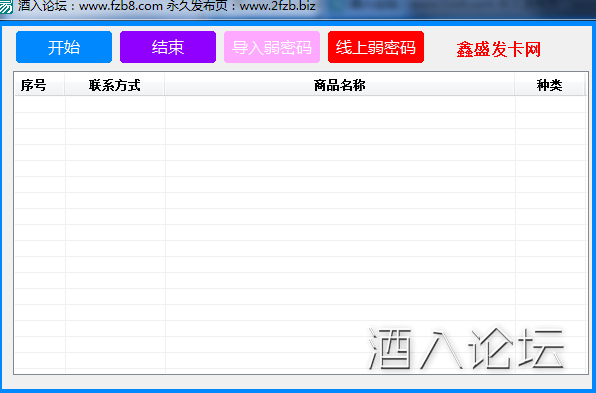
Task: Open the 导入弱密码 import weak passwords button
Action: 272,47
